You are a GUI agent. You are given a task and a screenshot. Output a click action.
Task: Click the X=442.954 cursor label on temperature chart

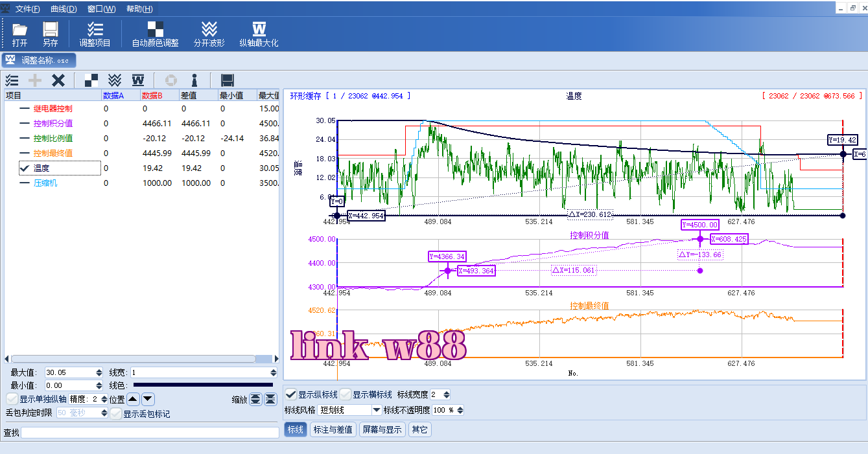pyautogui.click(x=366, y=216)
